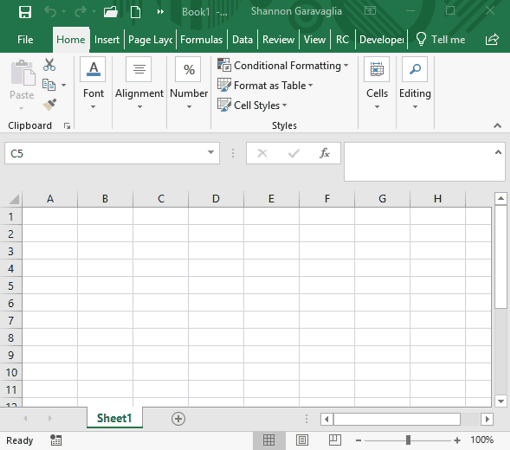Click the macro recording status bar icon
The height and width of the screenshot is (450, 510).
click(x=56, y=440)
